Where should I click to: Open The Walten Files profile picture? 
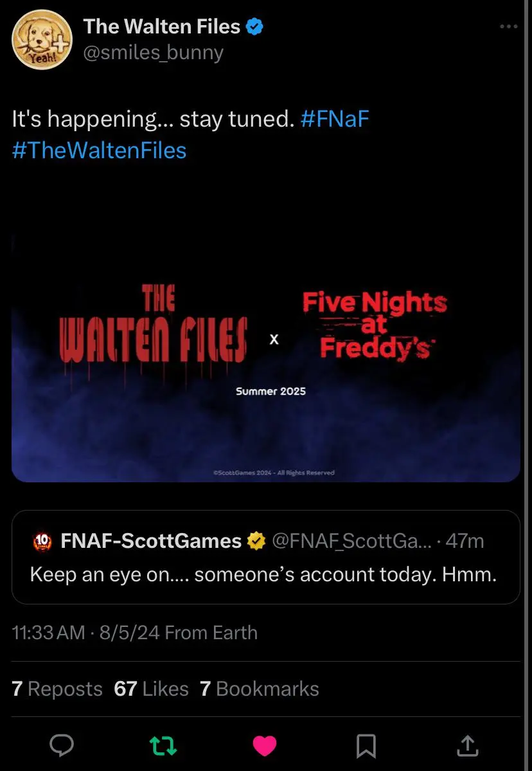click(42, 40)
